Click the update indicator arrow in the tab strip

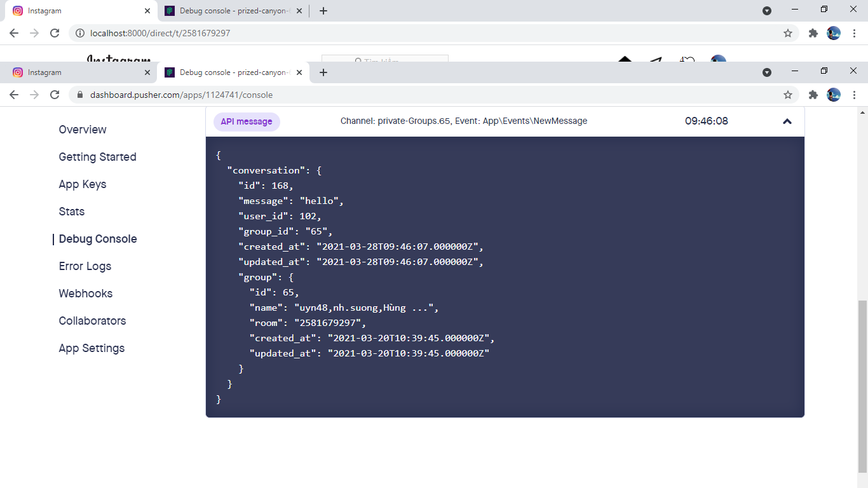(767, 72)
